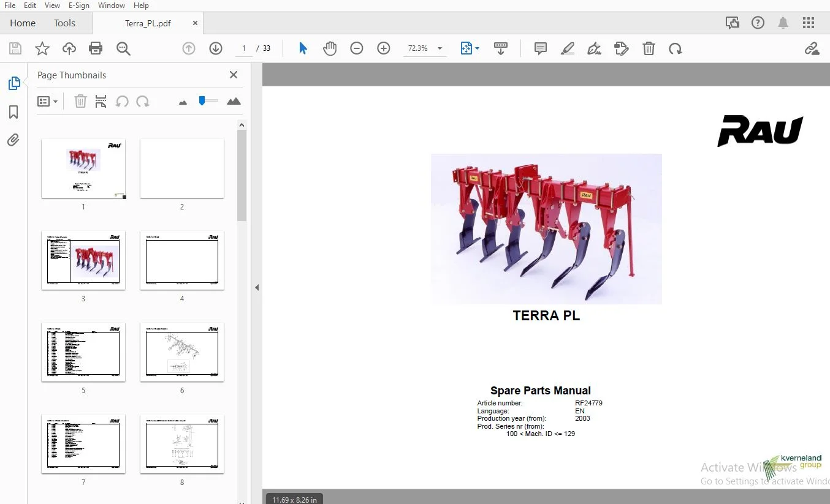Open the fit page options dropdown
Image resolution: width=830 pixels, height=504 pixels.
coord(470,48)
